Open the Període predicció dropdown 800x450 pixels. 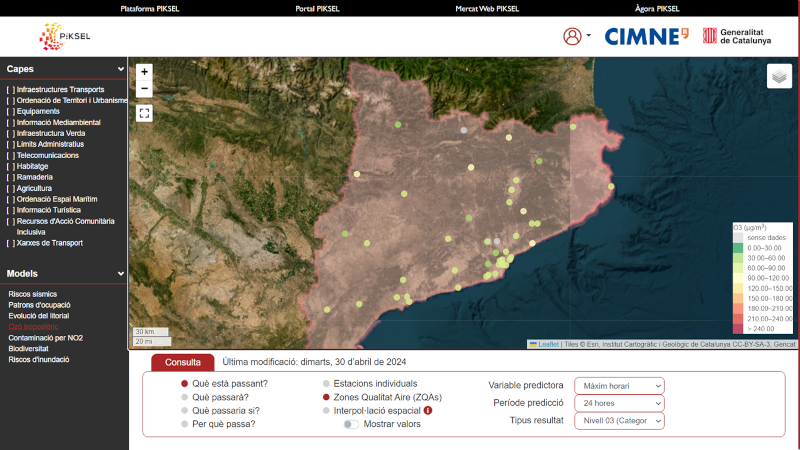click(x=619, y=403)
